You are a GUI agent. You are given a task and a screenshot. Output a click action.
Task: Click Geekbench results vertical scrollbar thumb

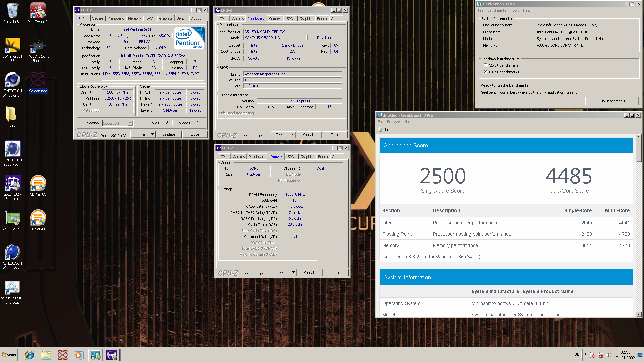click(x=639, y=151)
